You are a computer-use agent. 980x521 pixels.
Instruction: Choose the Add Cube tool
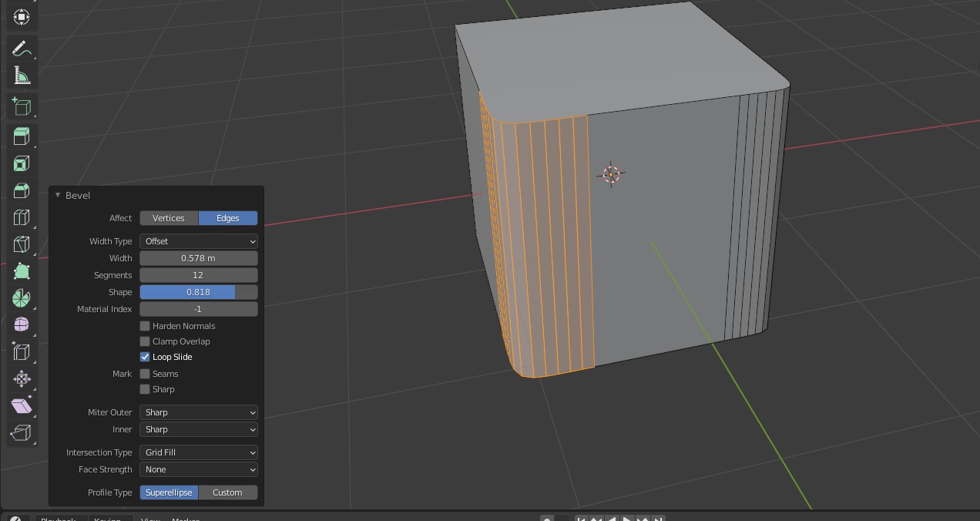click(x=22, y=106)
